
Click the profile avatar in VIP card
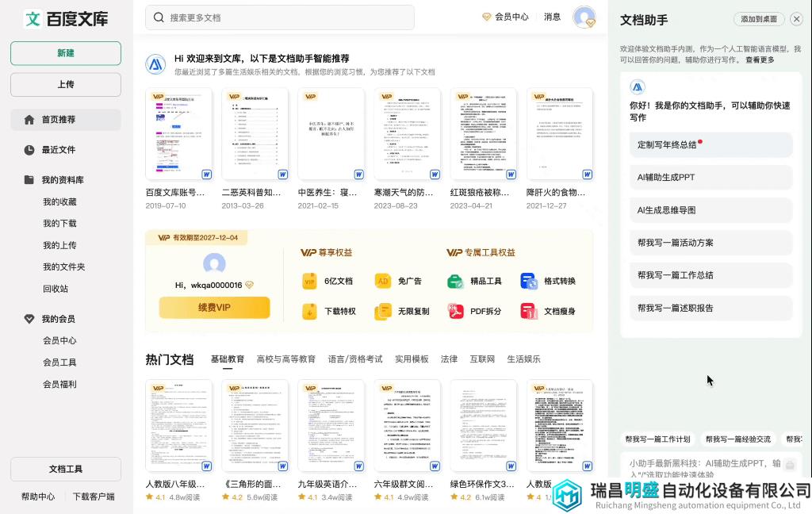(214, 263)
